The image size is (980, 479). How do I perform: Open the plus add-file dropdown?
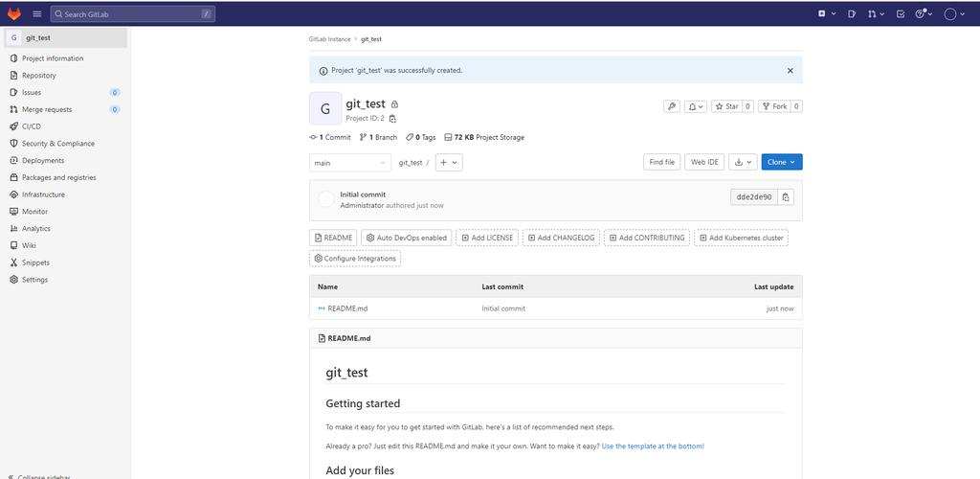pyautogui.click(x=449, y=163)
